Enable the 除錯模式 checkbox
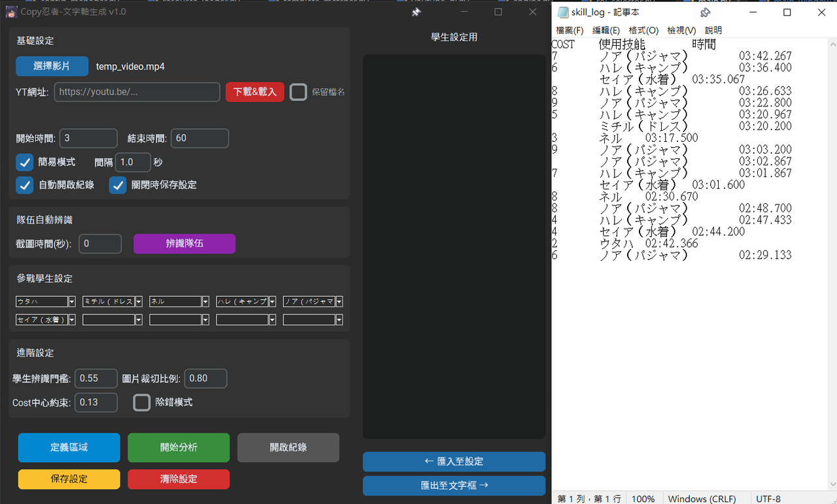This screenshot has height=504, width=837. [142, 402]
